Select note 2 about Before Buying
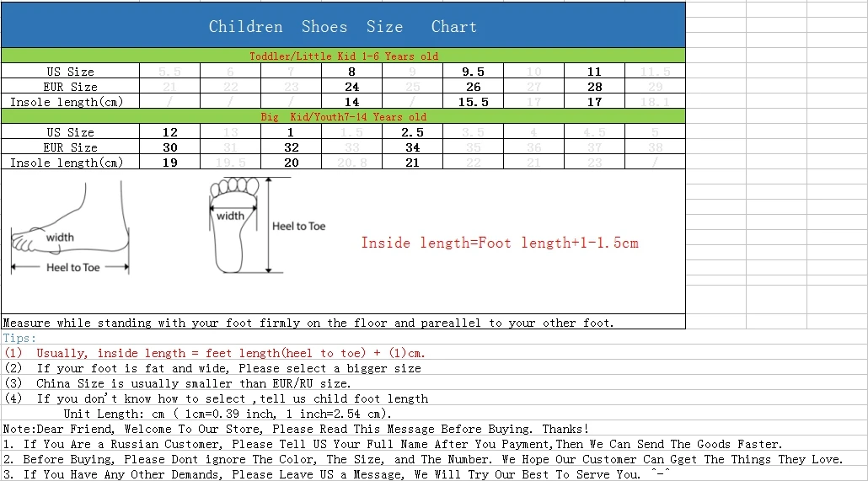The width and height of the screenshot is (868, 481). (423, 459)
